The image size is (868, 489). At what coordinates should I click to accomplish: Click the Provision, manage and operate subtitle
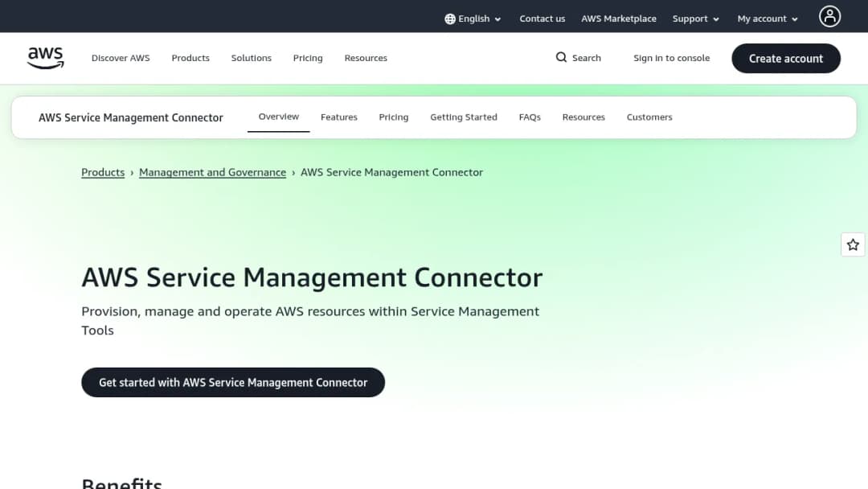(x=310, y=321)
